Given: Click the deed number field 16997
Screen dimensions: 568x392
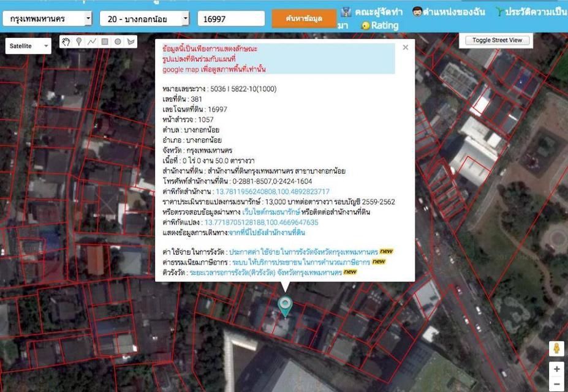Looking at the screenshot, I should pos(231,18).
